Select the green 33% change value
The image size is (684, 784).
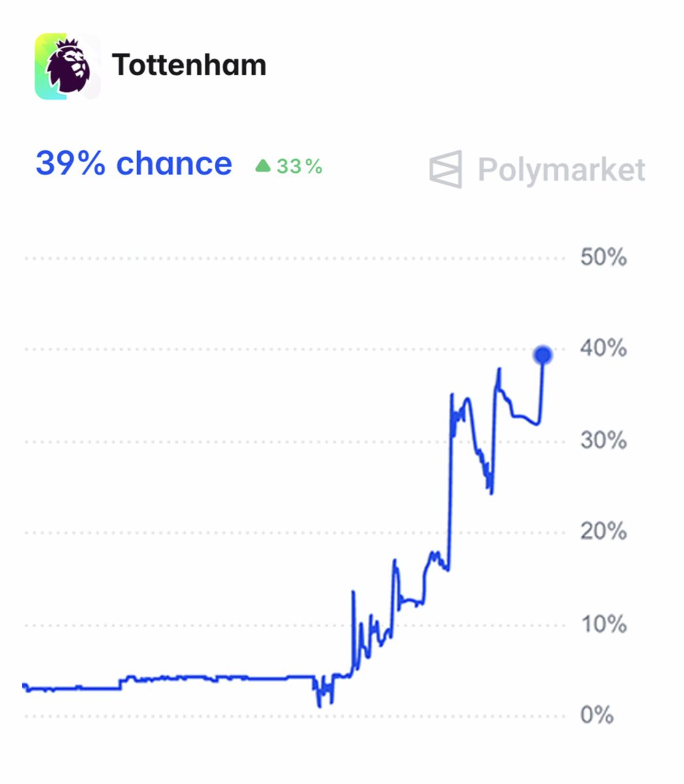(x=299, y=167)
